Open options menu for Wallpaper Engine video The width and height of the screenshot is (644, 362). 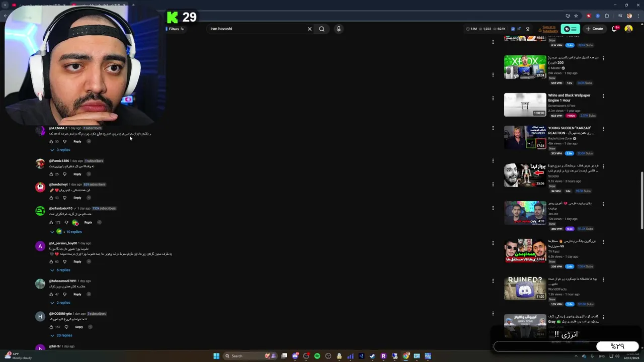pyautogui.click(x=603, y=96)
